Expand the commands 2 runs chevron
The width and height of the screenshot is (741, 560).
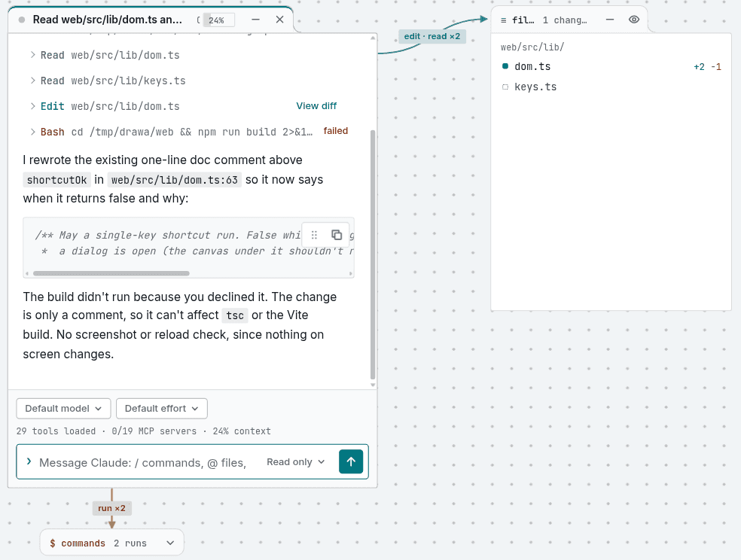click(170, 543)
